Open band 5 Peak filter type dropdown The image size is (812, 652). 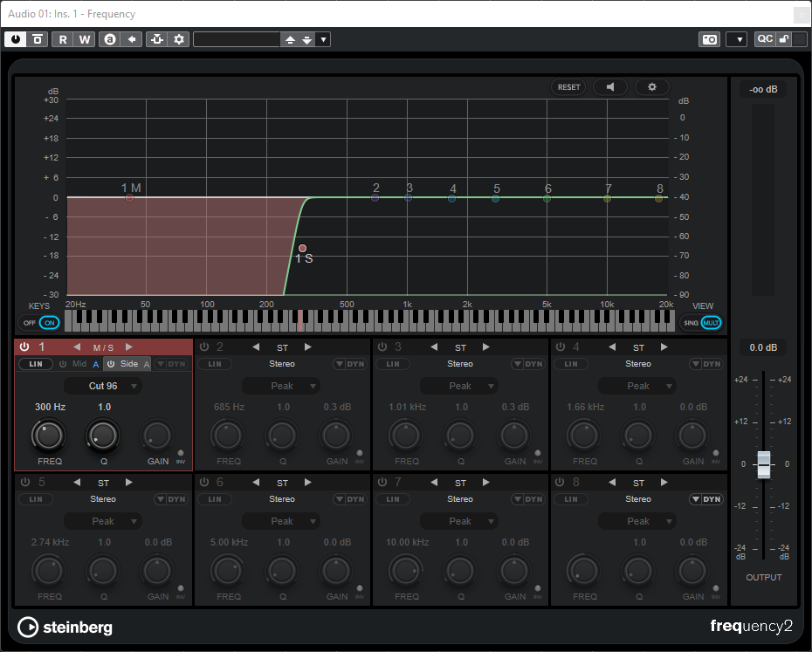click(x=103, y=521)
